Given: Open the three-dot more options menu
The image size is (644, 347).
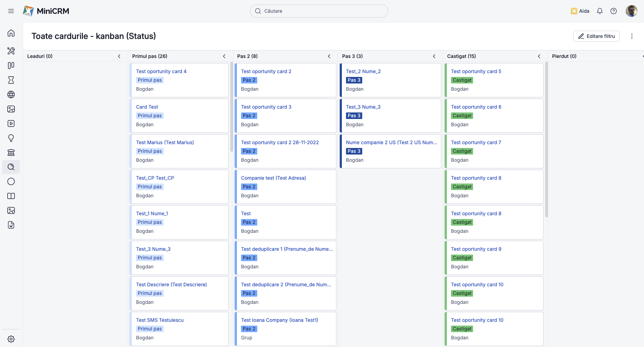Looking at the screenshot, I should tap(632, 36).
